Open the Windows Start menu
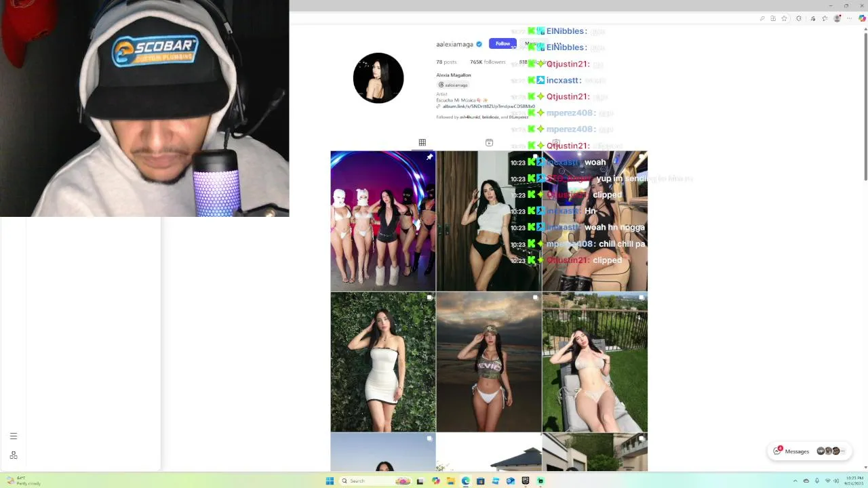 click(x=330, y=481)
